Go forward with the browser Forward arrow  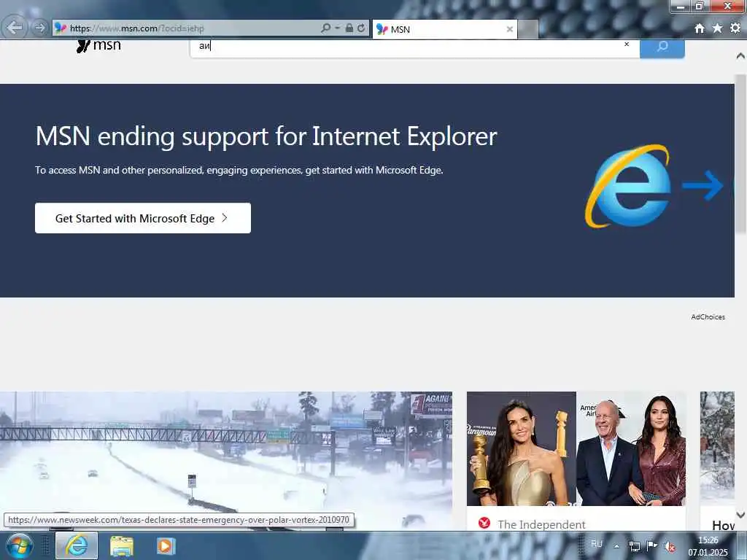click(40, 28)
